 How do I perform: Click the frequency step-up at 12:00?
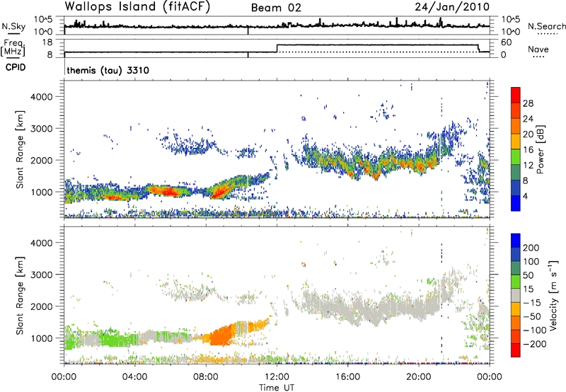tap(277, 48)
